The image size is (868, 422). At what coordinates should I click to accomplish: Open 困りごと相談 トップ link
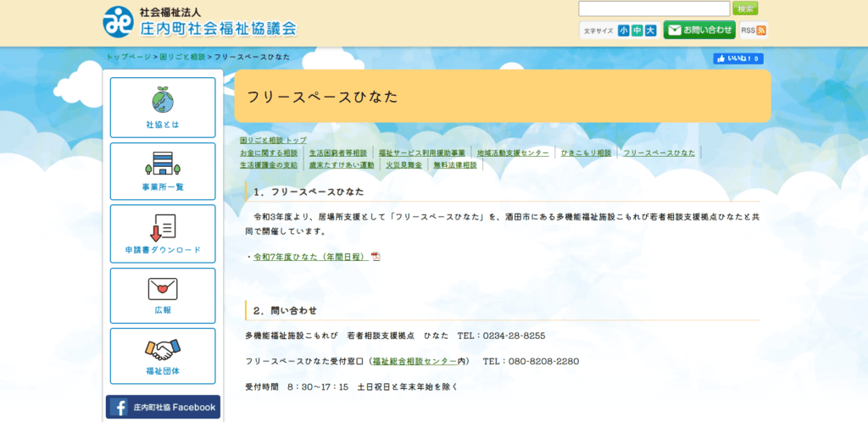point(273,141)
